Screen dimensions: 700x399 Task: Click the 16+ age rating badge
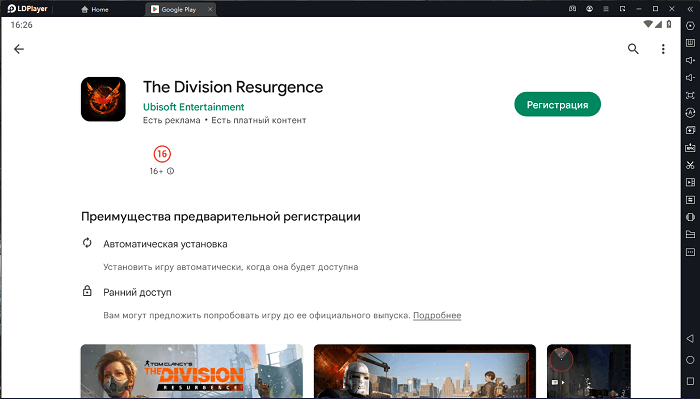click(162, 154)
